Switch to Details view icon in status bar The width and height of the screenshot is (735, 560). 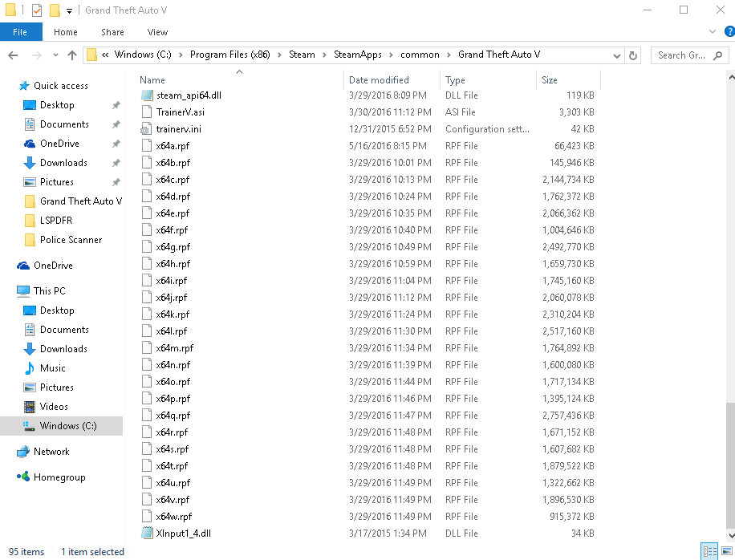coord(709,551)
